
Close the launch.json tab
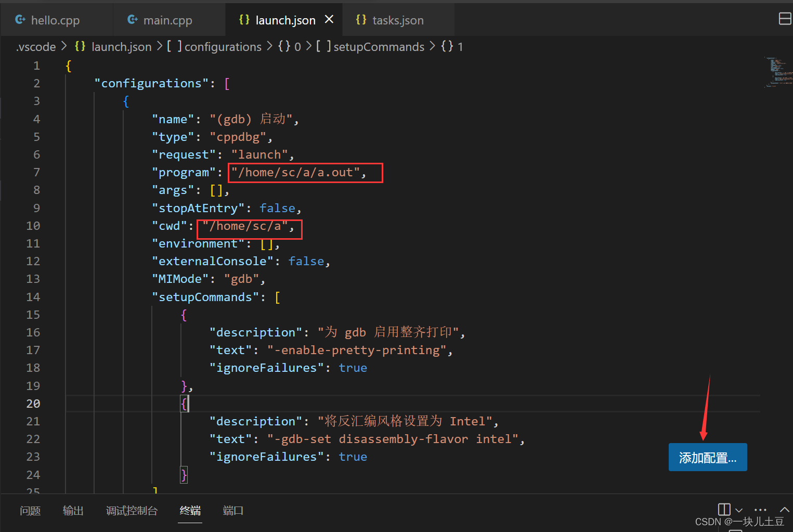tap(329, 19)
